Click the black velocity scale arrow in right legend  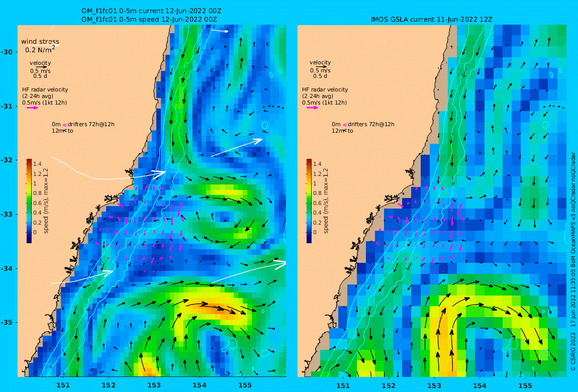coord(321,67)
